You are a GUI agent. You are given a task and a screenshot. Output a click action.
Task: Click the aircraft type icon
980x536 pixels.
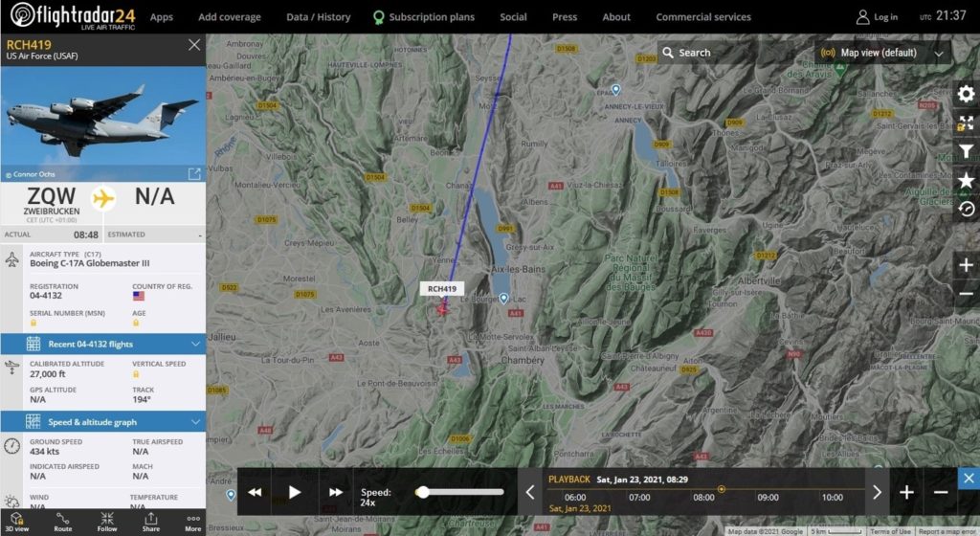(11, 259)
